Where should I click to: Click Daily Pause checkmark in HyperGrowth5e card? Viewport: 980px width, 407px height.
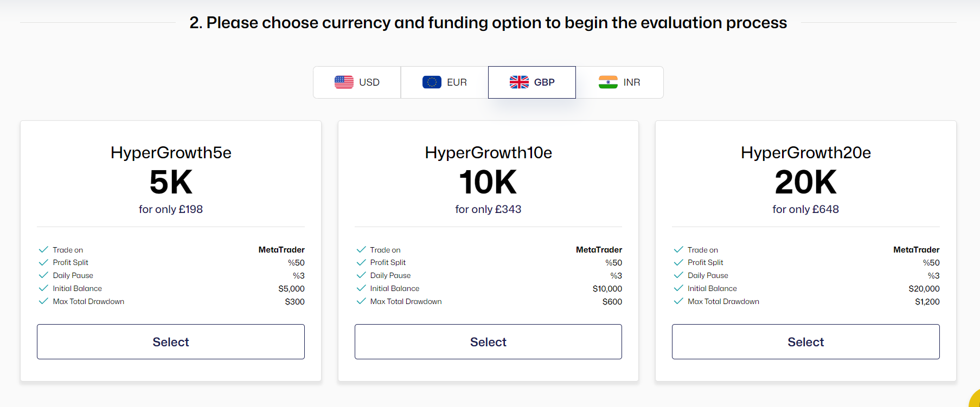click(43, 275)
